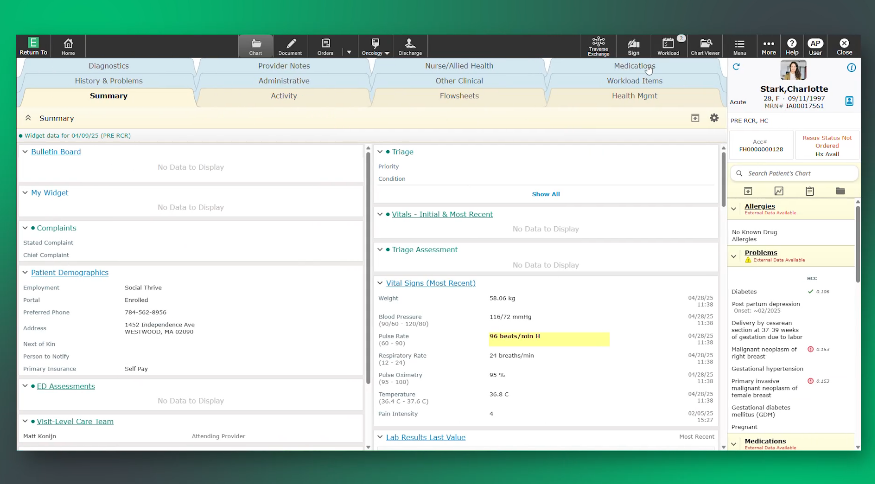Screen dimensions: 875x484
Task: Click the Document pencil icon
Action: click(x=291, y=46)
